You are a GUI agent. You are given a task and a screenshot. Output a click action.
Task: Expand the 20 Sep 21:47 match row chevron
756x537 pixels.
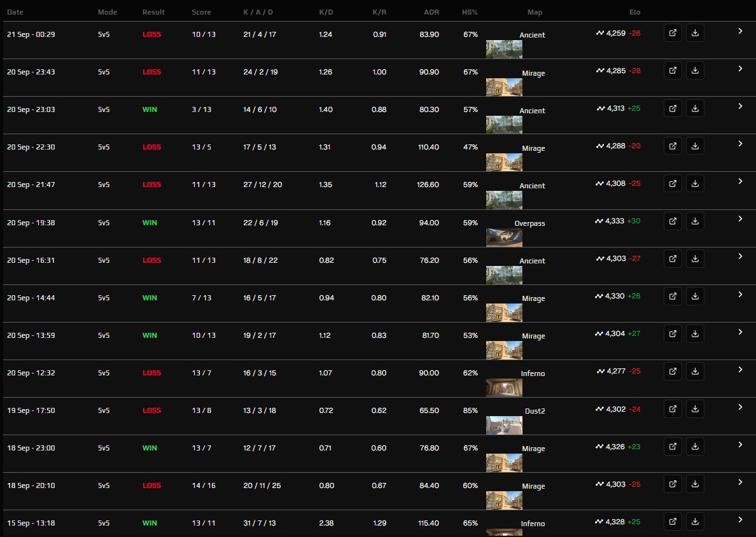740,182
